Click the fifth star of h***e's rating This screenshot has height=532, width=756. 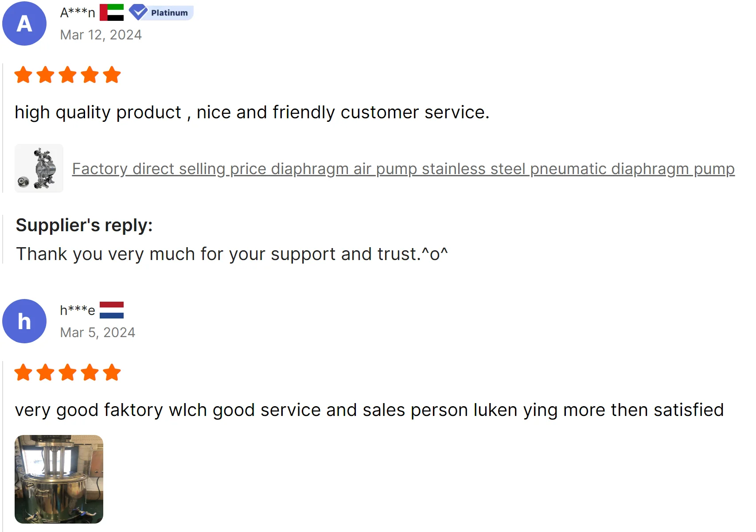[112, 373]
